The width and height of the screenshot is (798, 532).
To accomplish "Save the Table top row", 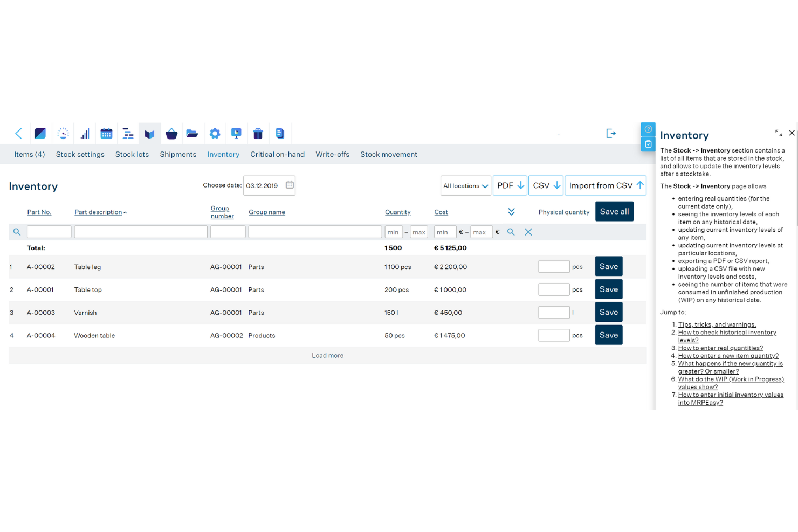I will pyautogui.click(x=609, y=289).
